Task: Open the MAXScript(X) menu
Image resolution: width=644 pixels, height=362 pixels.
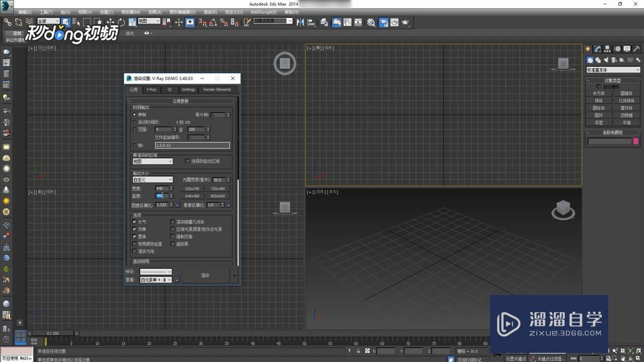Action: (264, 12)
